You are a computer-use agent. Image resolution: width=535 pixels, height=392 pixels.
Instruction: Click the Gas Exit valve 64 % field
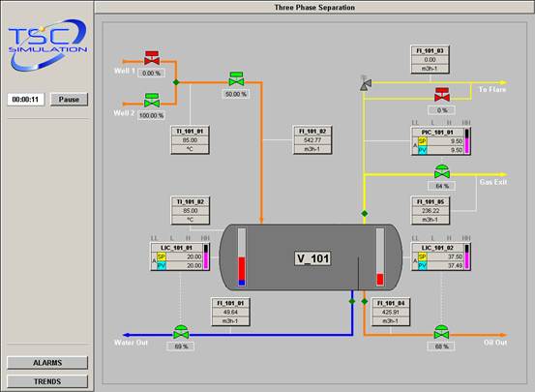pyautogui.click(x=442, y=186)
